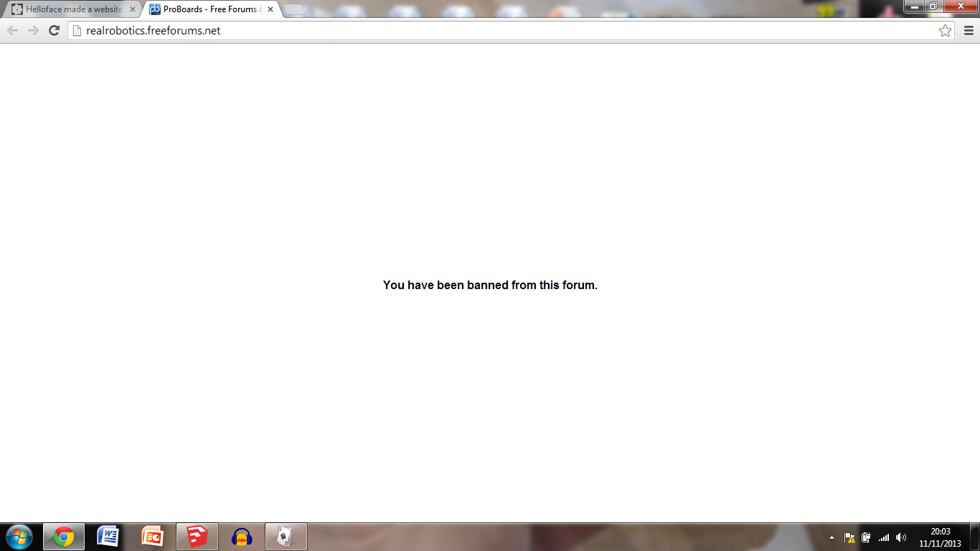Click the browser forward arrow
Screen dimensions: 980x551
click(x=33, y=30)
